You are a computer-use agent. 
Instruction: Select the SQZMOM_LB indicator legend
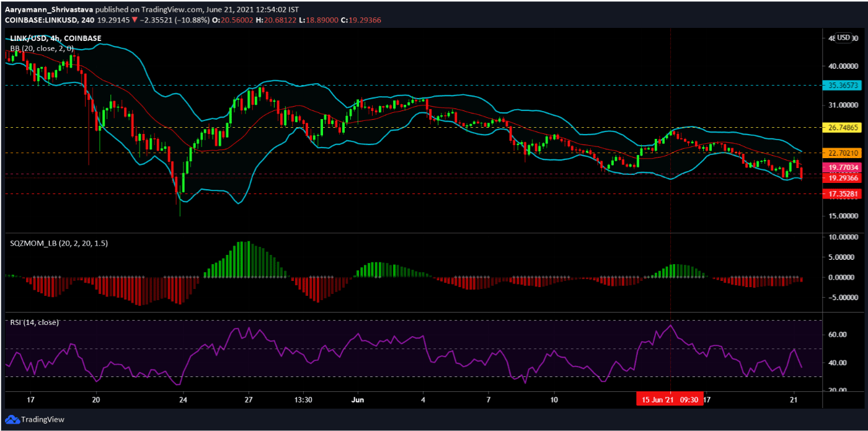click(59, 243)
